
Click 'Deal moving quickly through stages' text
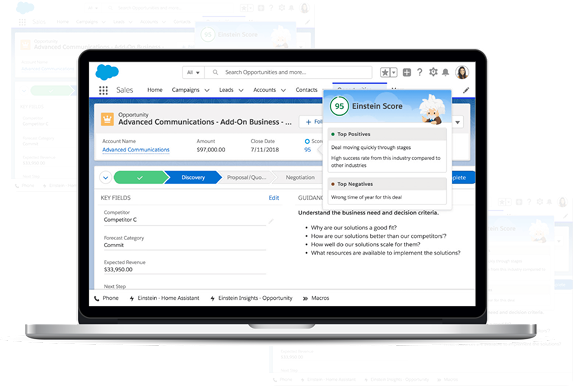(371, 148)
